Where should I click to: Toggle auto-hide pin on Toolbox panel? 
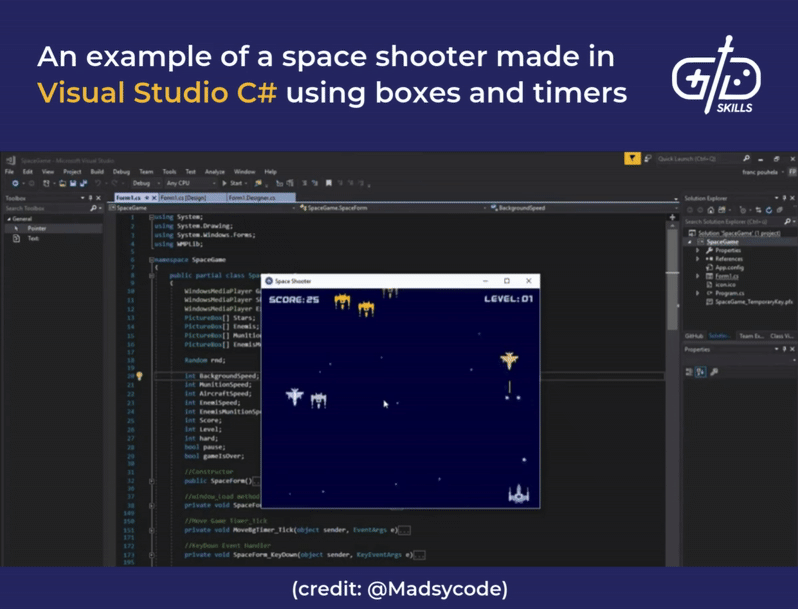91,198
